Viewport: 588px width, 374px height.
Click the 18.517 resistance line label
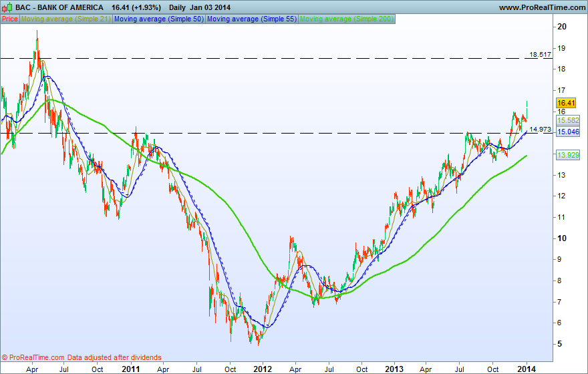tap(540, 54)
